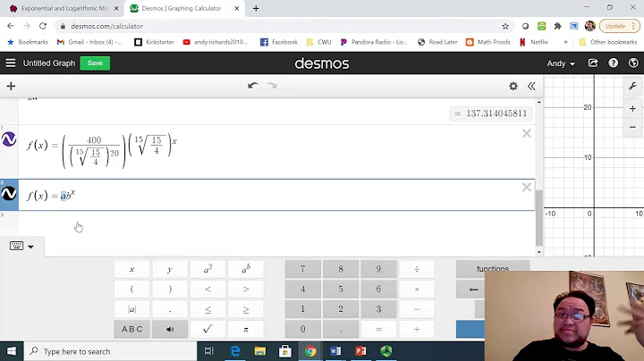
Task: Open the Gmail Inbox bookmark
Action: click(89, 42)
